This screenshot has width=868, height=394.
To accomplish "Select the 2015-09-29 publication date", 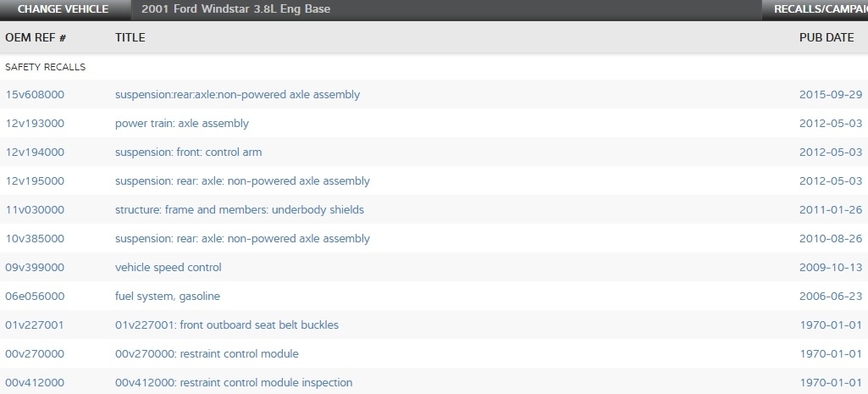I will (830, 95).
